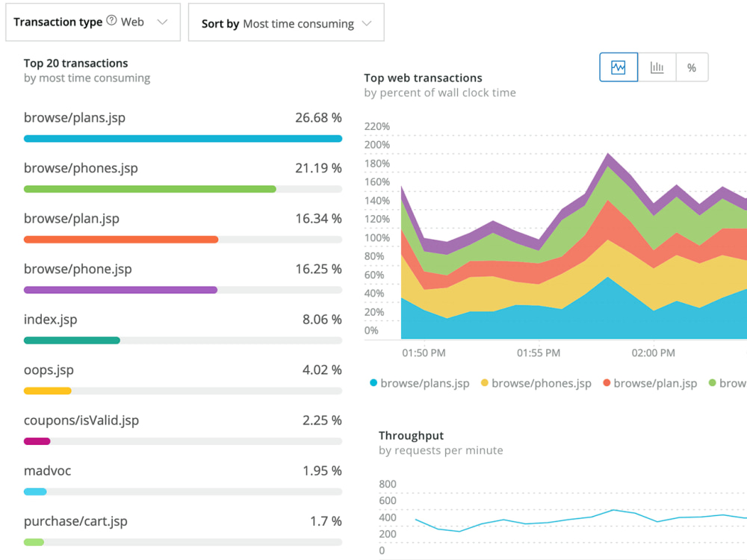Click the 01:55 PM time axis label
Viewport: 747px width, 560px height.
coord(539,353)
